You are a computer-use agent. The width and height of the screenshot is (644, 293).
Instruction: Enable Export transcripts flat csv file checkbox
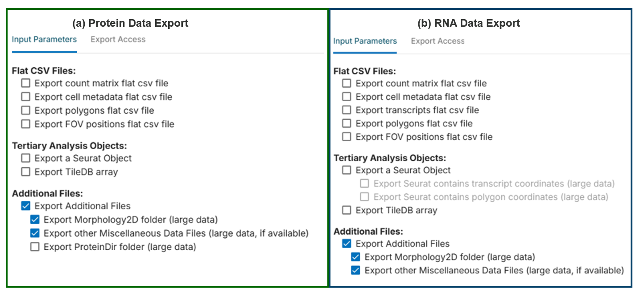pos(347,110)
